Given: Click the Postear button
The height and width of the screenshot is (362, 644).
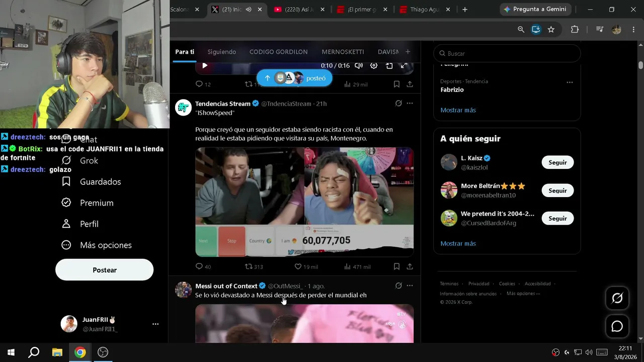Looking at the screenshot, I should point(104,270).
